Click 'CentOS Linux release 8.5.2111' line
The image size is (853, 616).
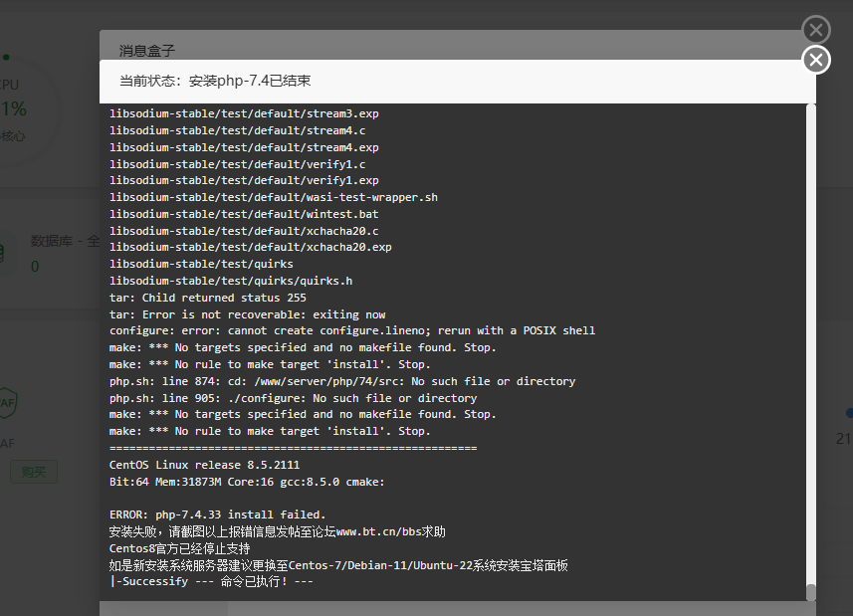coord(205,465)
